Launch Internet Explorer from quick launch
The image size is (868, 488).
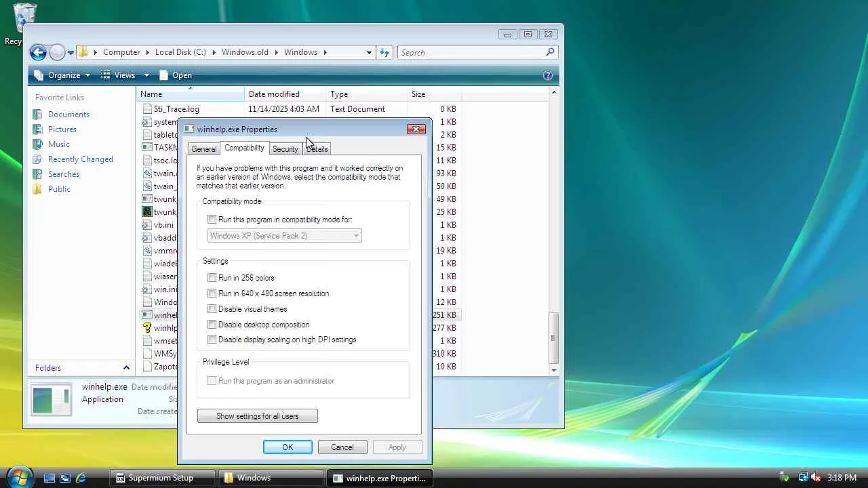pyautogui.click(x=81, y=478)
